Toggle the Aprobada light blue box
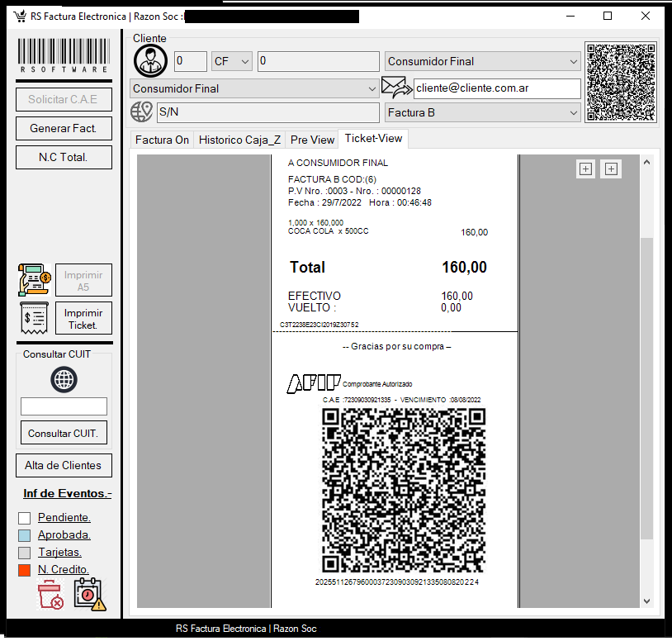 (25, 535)
